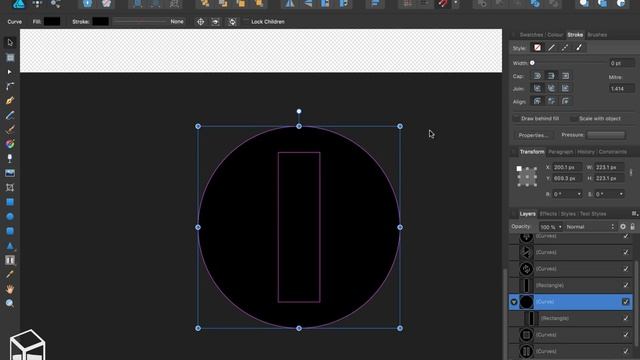Switch to Swatches tab

click(531, 35)
